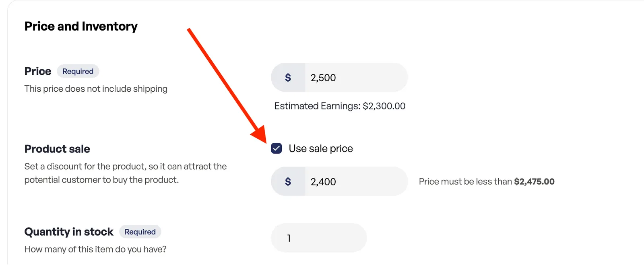
Task: Uncheck the Use sale price checkbox
Action: click(277, 148)
